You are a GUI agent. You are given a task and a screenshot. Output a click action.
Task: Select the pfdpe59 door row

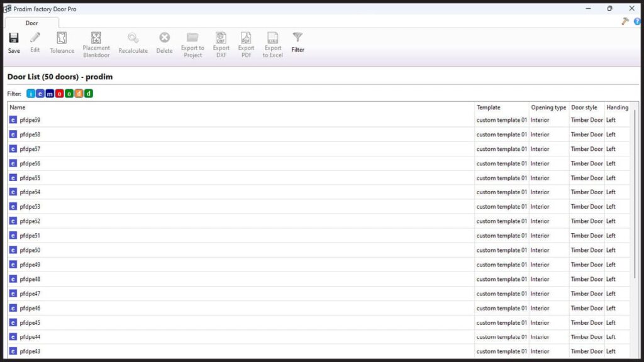point(30,120)
